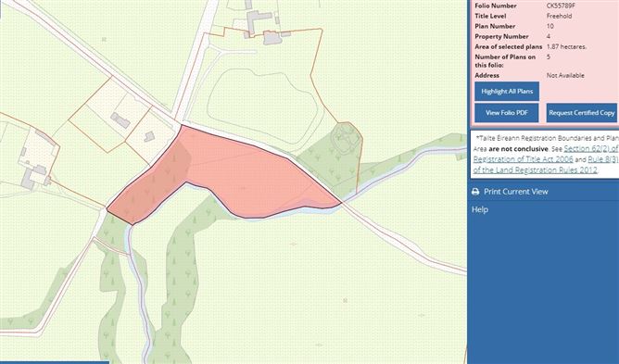Open the Help menu item
Screen dimensions: 619x364
coord(480,209)
